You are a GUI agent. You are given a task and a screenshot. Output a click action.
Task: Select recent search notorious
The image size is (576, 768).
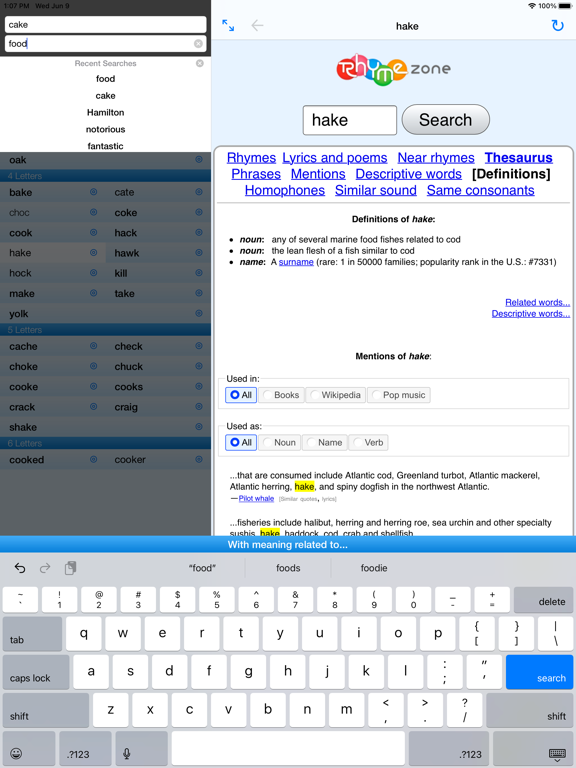[x=105, y=129]
